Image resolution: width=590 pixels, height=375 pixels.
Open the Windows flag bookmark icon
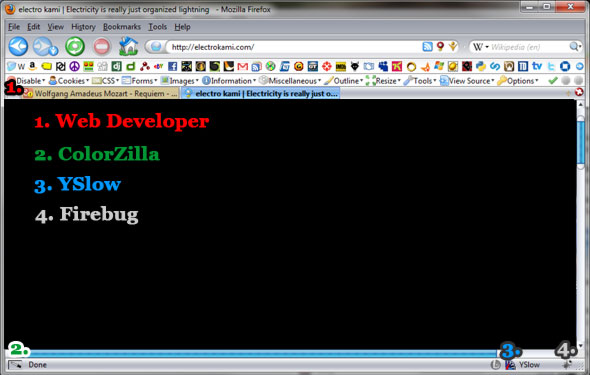[439, 67]
